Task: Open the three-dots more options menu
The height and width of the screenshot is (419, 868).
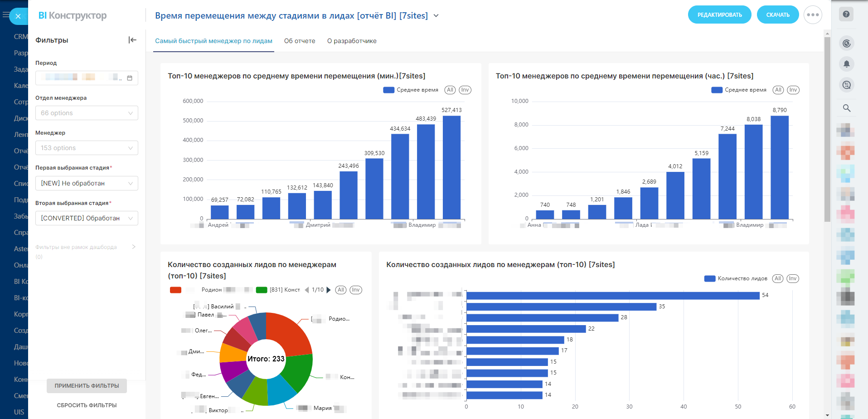Action: 813,15
